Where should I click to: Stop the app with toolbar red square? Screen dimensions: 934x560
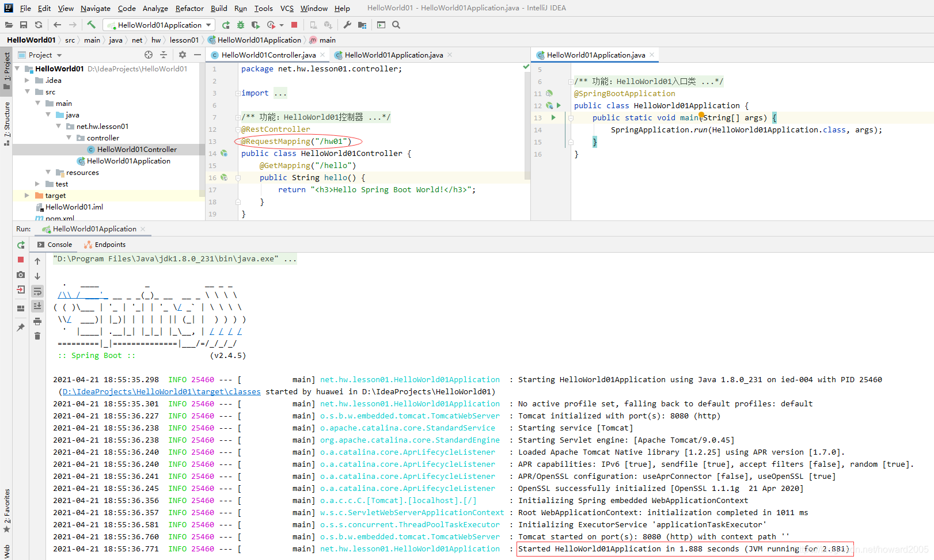(294, 25)
